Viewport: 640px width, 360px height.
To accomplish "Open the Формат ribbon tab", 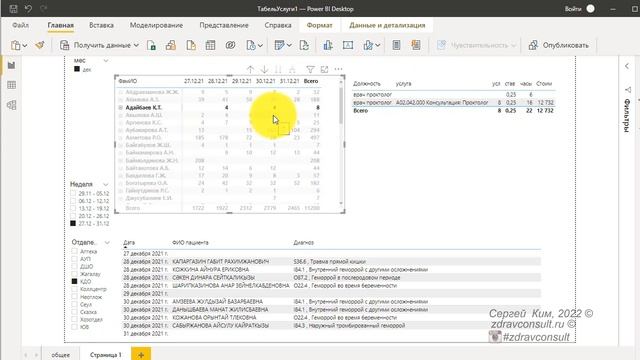I will tap(320, 25).
